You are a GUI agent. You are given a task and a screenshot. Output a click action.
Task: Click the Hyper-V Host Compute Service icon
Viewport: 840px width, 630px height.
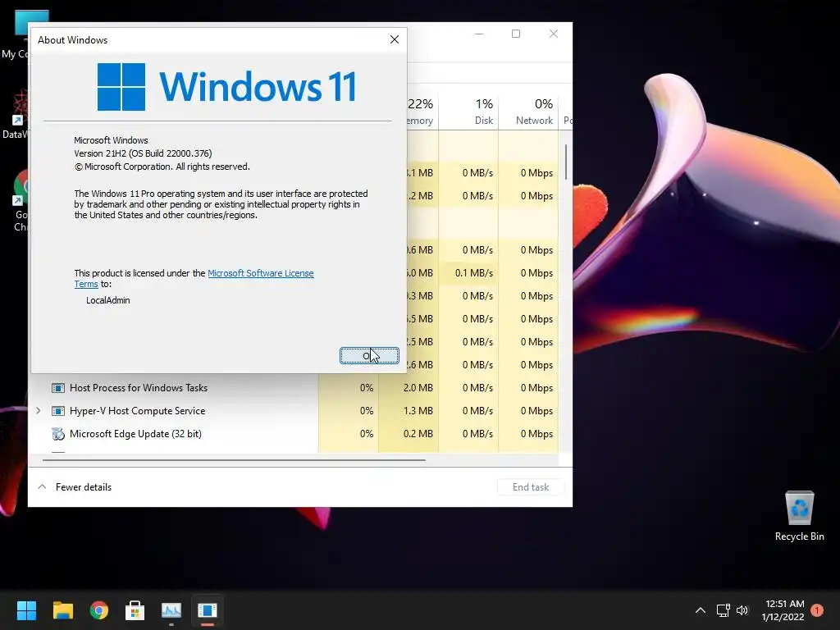coord(58,411)
